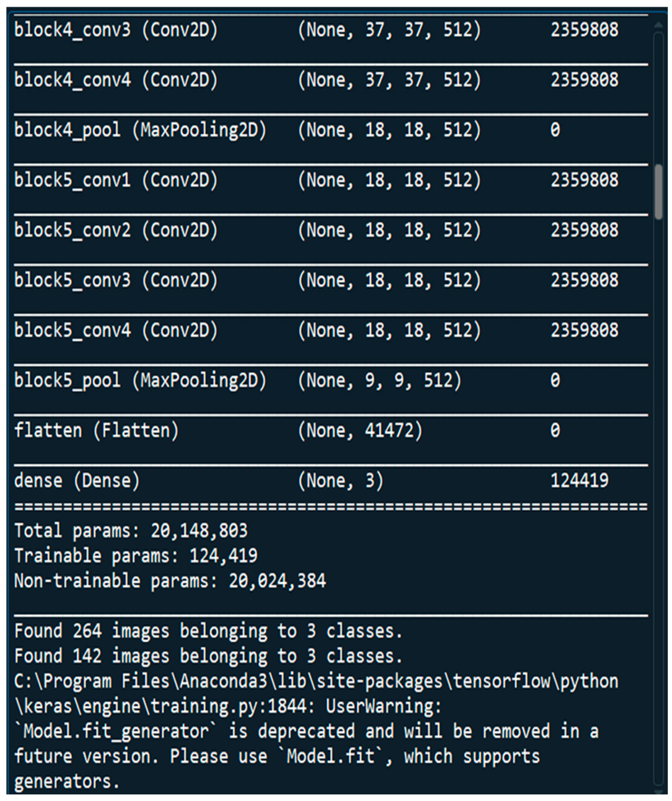Click the block5_conv2 (Conv2D) layer name

click(116, 230)
